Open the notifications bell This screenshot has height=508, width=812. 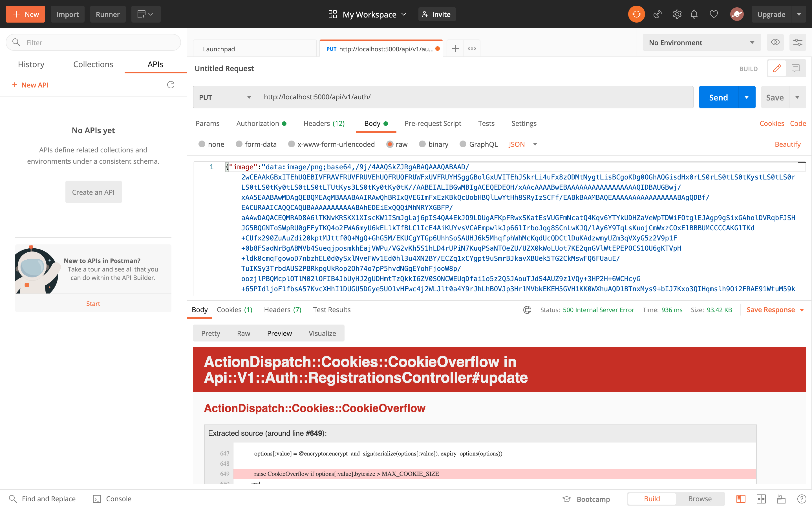pyautogui.click(x=694, y=14)
